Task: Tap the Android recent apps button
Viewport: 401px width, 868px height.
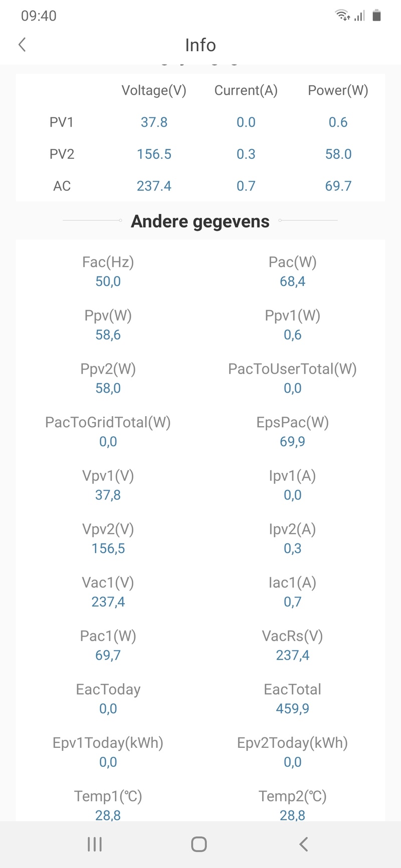Action: coord(95,844)
